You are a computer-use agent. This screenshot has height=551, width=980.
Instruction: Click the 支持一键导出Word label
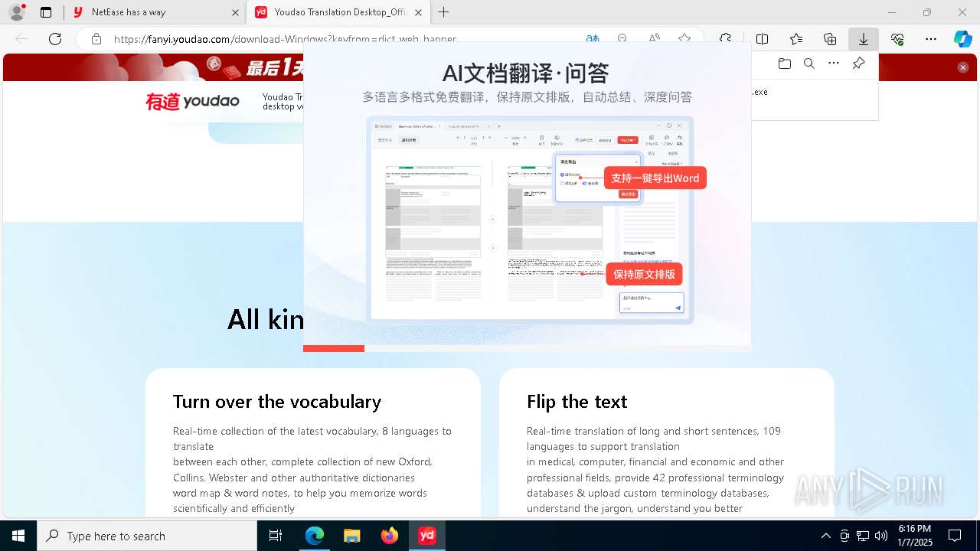coord(655,178)
